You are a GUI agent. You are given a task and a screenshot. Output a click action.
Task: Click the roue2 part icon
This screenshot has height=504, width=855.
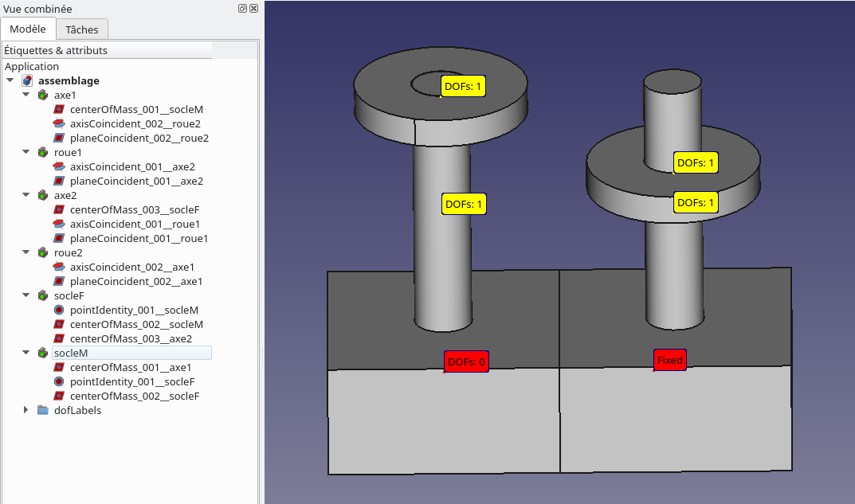tap(43, 253)
